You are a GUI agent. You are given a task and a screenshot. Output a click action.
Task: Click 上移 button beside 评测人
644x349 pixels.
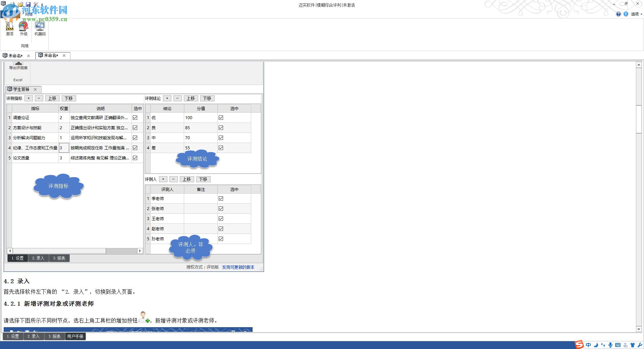187,179
